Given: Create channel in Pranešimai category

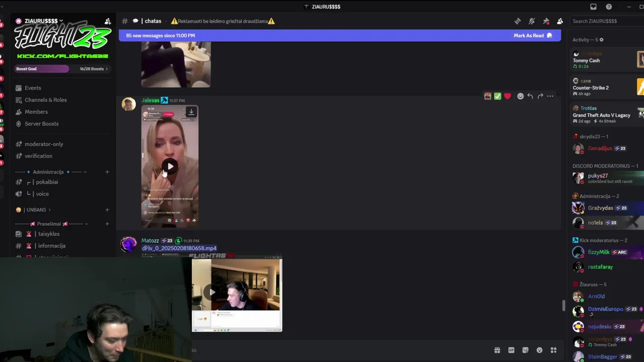Looking at the screenshot, I should pyautogui.click(x=107, y=224).
